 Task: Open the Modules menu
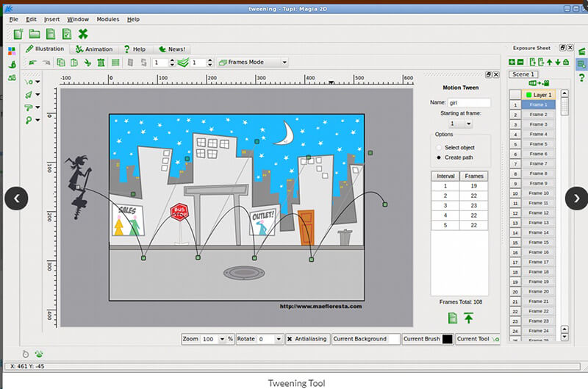(107, 19)
